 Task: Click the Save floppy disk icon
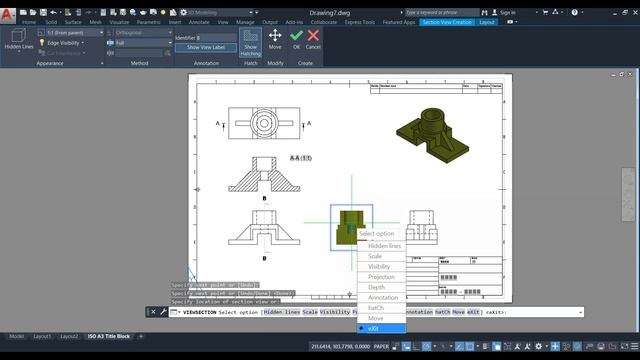point(43,13)
